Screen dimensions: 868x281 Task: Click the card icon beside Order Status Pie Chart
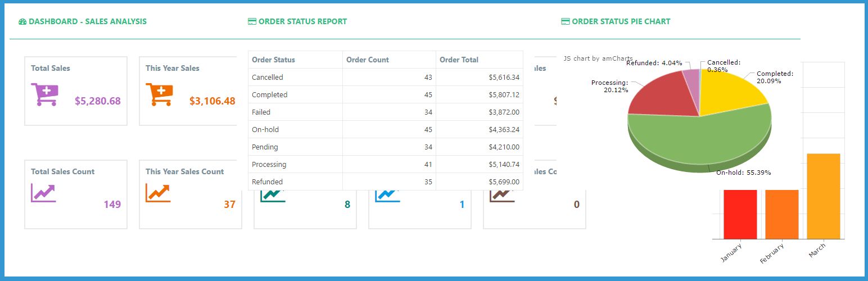(566, 22)
